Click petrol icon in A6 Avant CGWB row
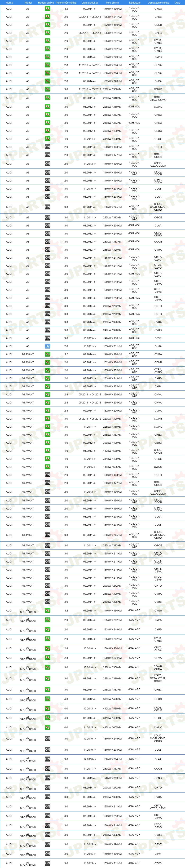 point(48,419)
